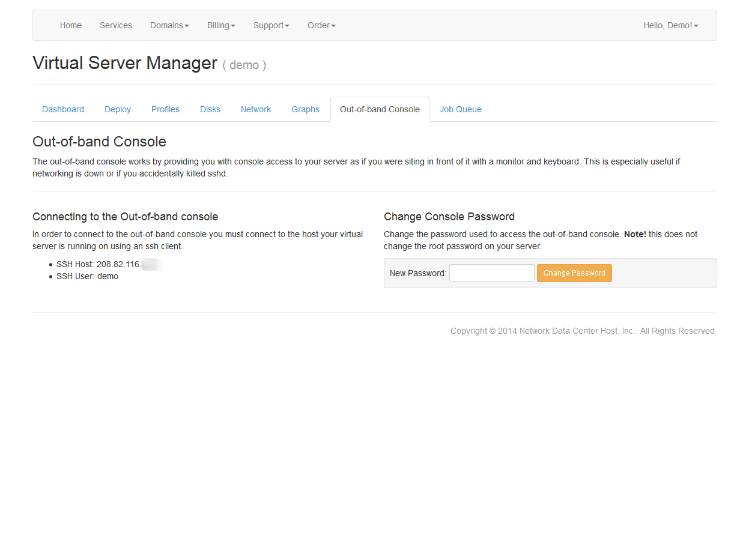Image resolution: width=755 pixels, height=560 pixels.
Task: Show the Graphs tab
Action: (x=305, y=109)
